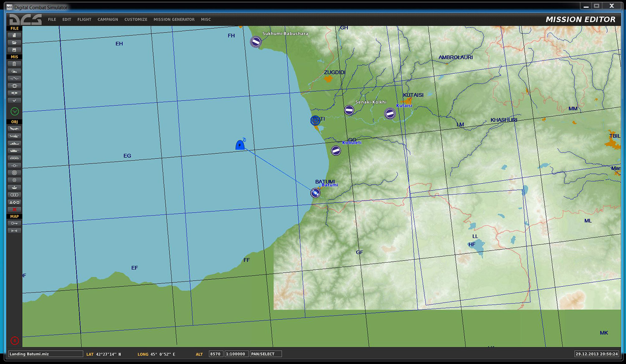Select the blue aircraft unit over the sea

point(240,145)
